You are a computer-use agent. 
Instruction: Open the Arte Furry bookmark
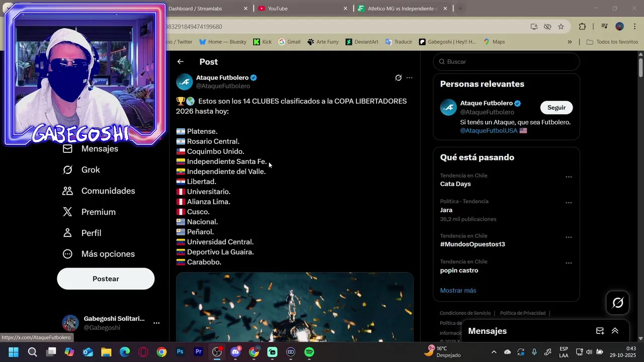click(323, 42)
